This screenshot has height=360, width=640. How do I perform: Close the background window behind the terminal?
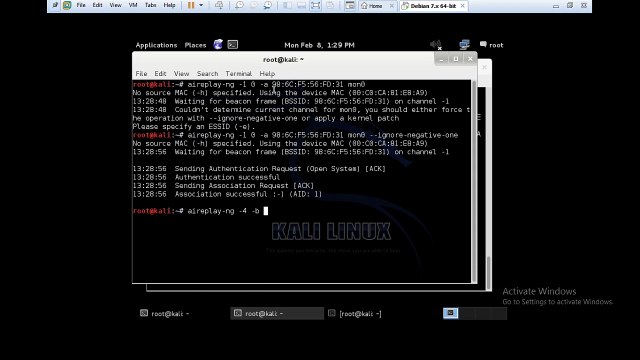click(484, 67)
